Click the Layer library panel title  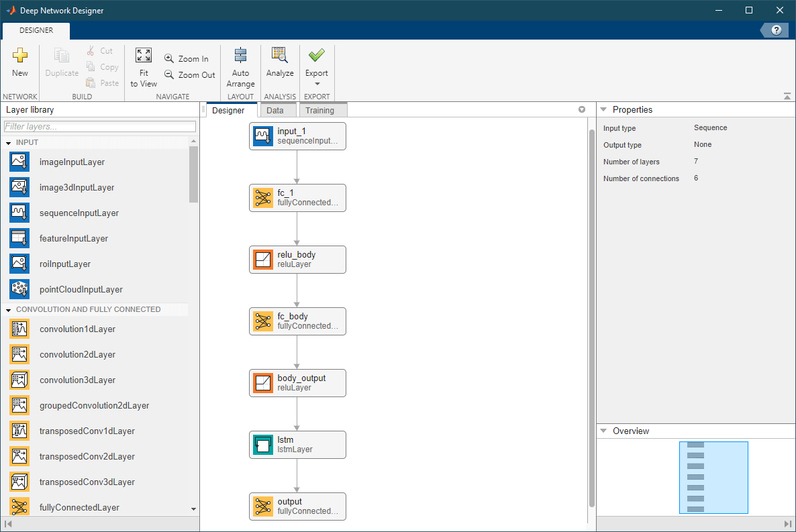[x=30, y=109]
